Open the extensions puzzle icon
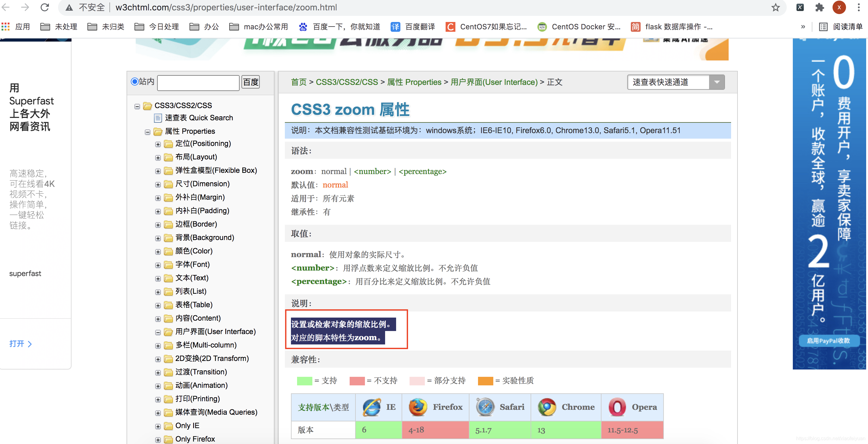The width and height of the screenshot is (868, 444). click(819, 7)
